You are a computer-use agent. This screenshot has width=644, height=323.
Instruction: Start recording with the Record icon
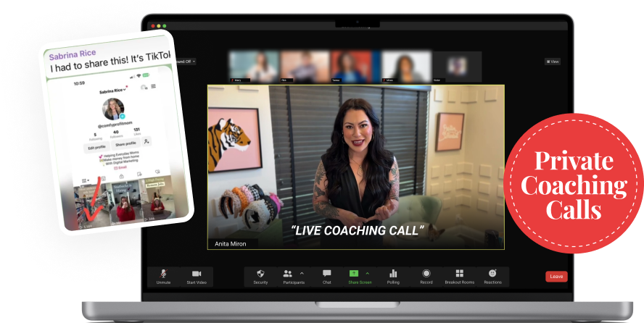(x=426, y=274)
